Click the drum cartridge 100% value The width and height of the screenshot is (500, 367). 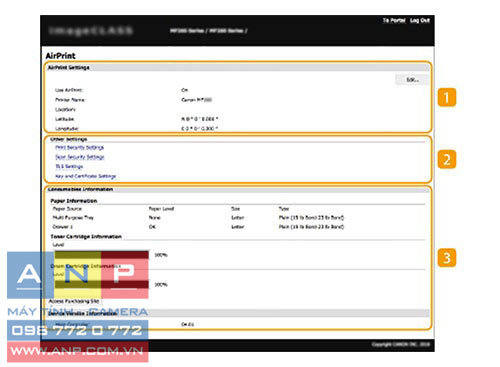[161, 285]
